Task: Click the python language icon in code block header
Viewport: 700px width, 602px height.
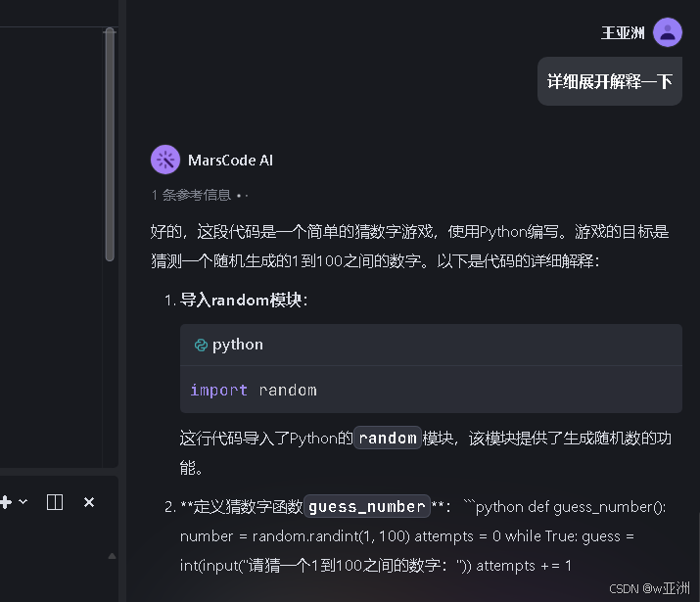Action: (x=201, y=345)
